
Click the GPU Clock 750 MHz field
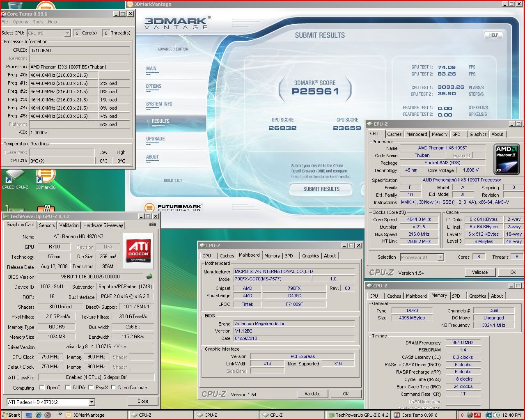(50, 357)
